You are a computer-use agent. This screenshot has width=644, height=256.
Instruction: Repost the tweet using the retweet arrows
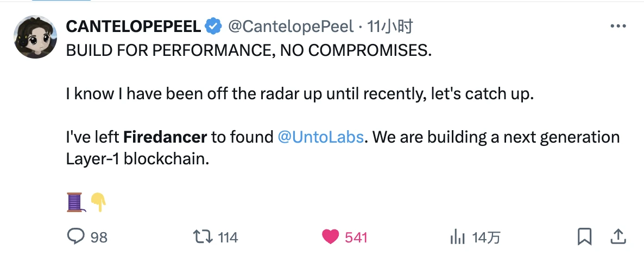pos(202,236)
